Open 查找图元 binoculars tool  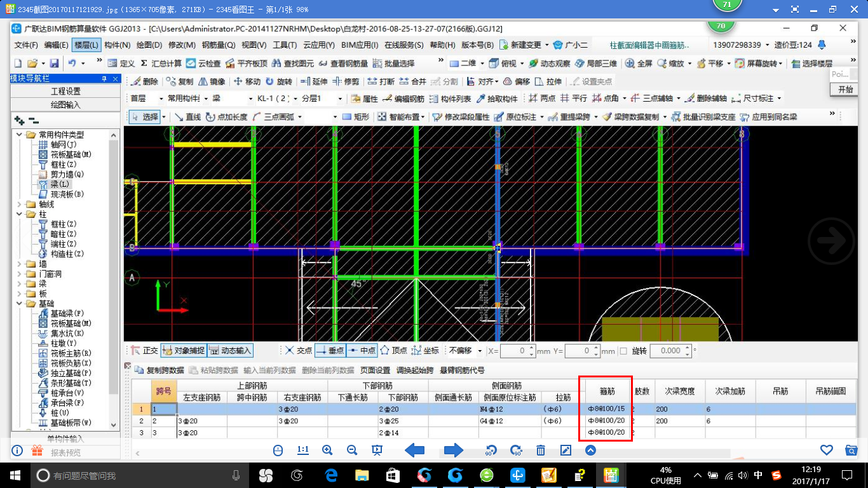tap(293, 64)
